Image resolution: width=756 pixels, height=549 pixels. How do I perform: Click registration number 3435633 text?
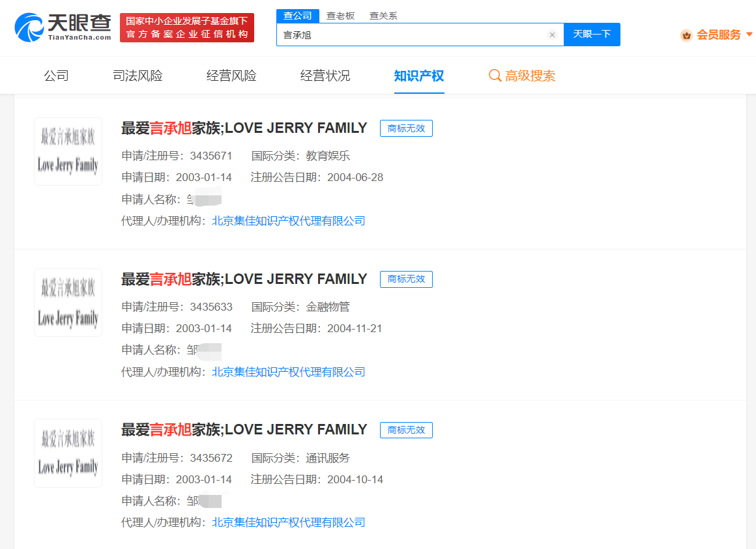(211, 307)
